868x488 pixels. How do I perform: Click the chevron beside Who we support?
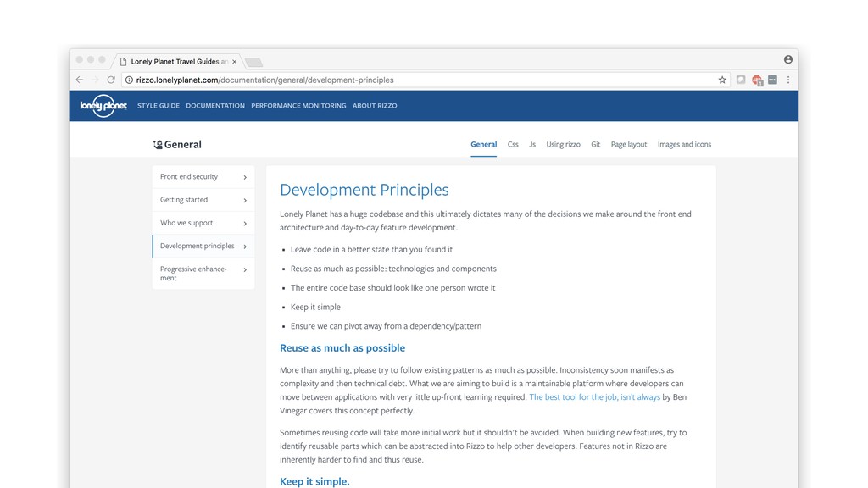point(245,224)
